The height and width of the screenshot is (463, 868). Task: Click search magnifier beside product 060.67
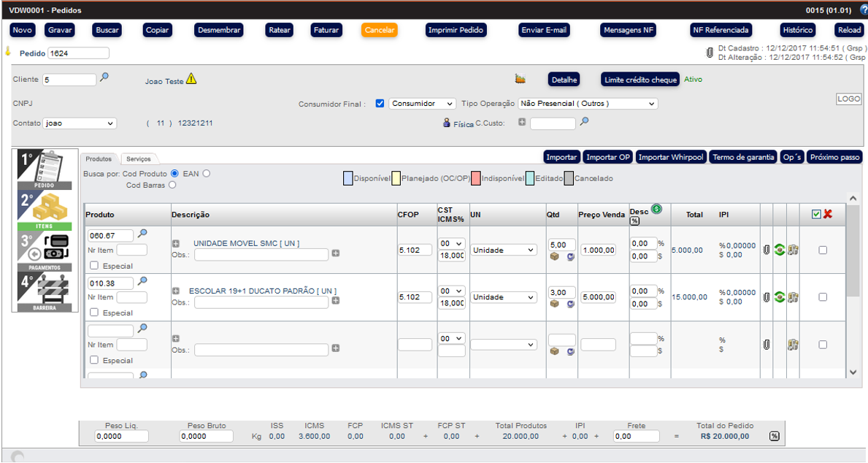coord(143,234)
